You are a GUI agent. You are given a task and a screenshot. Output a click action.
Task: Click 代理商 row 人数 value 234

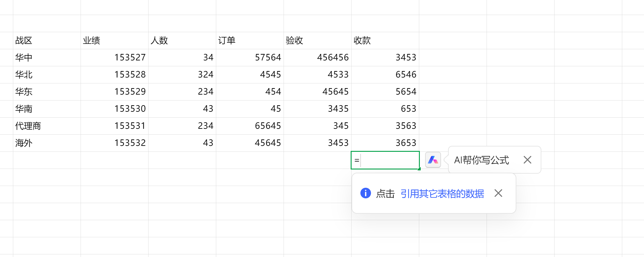click(182, 126)
